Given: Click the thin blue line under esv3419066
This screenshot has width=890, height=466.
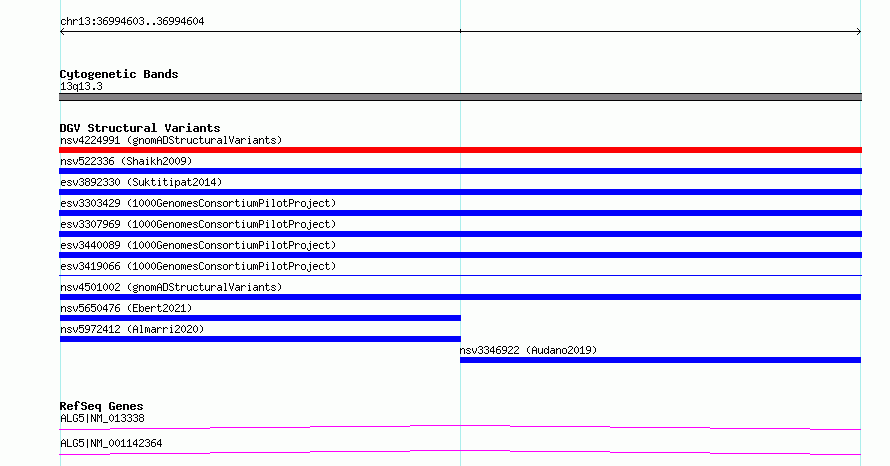Looking at the screenshot, I should (460, 275).
